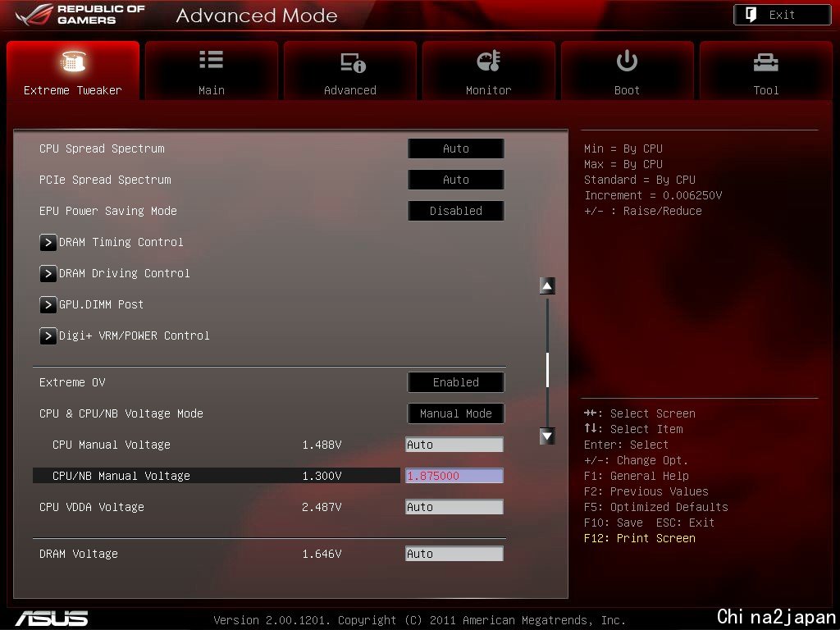Click the F12: Print Screen hint
Screen dimensions: 840x630
tap(640, 538)
